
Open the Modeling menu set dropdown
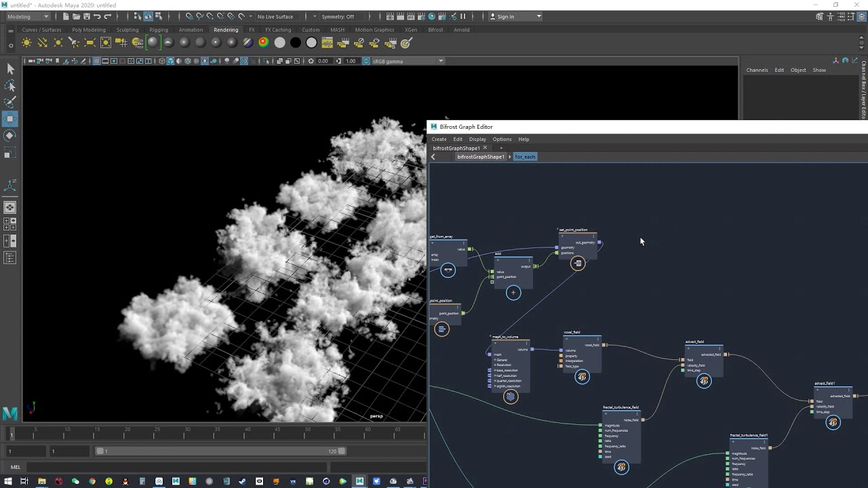point(27,16)
